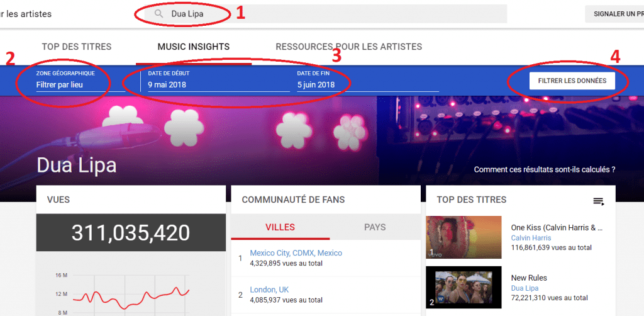Open the Zone géographique location filter
The image size is (644, 316).
[x=80, y=81]
